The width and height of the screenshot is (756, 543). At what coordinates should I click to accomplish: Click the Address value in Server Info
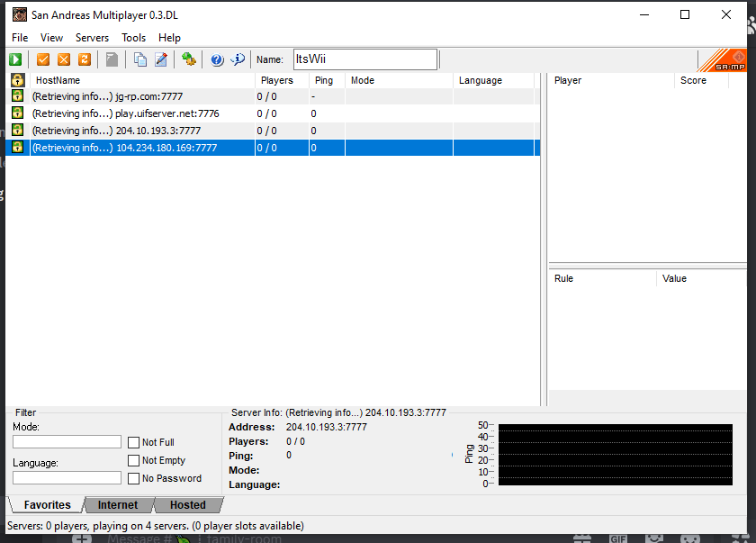tap(327, 427)
